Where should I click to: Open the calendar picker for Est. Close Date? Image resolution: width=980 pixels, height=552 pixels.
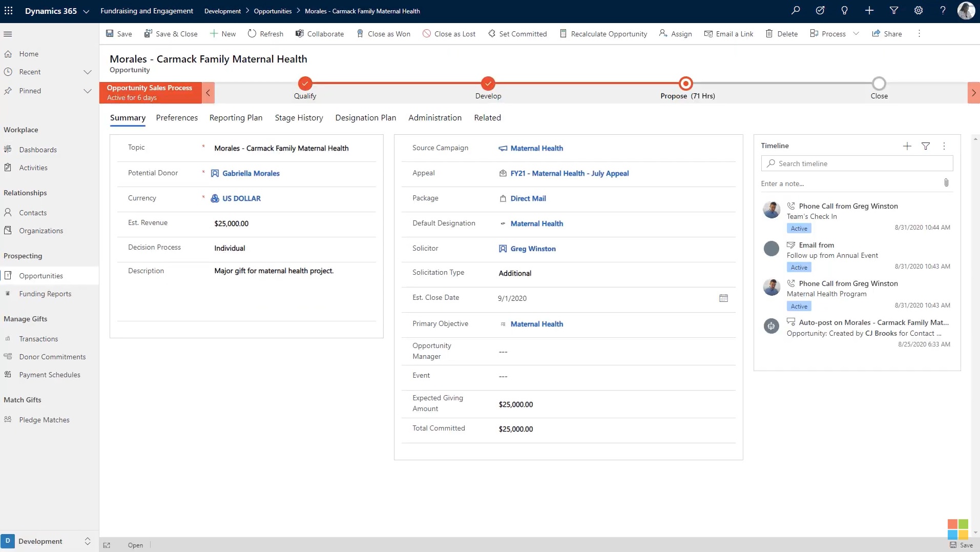[x=723, y=298]
